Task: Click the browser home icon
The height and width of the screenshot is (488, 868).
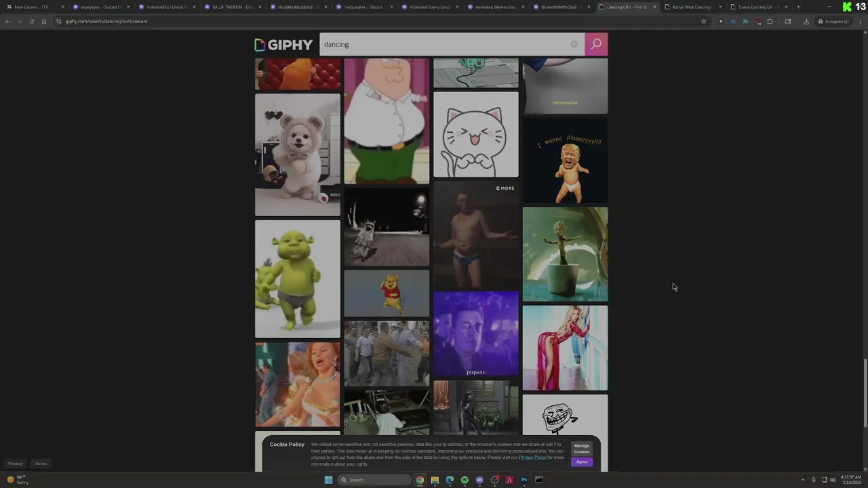Action: (x=44, y=21)
